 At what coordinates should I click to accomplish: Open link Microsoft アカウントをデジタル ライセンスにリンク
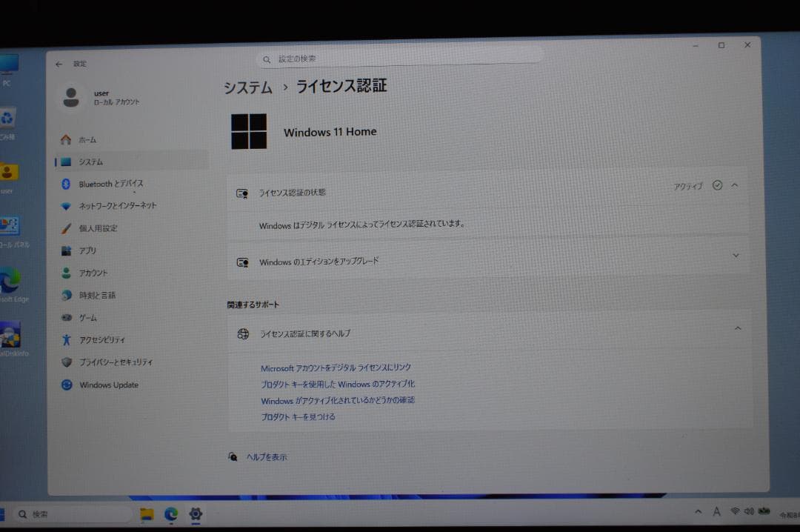[336, 368]
